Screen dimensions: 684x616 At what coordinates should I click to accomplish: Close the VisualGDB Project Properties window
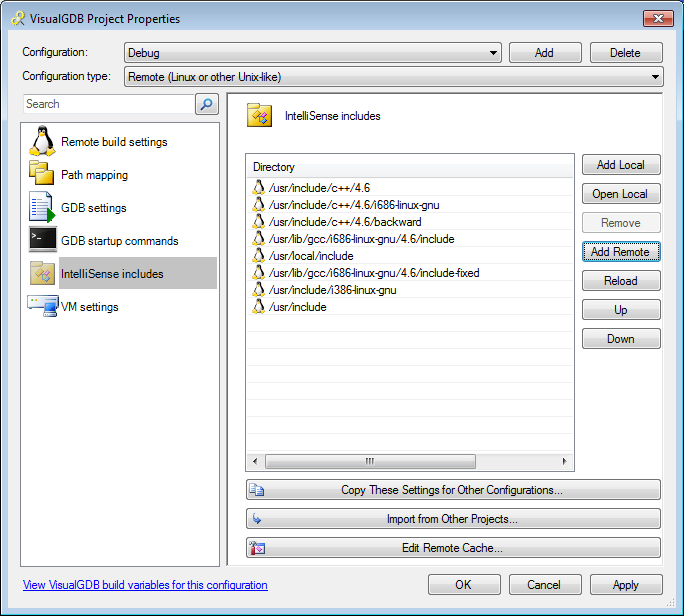point(658,18)
